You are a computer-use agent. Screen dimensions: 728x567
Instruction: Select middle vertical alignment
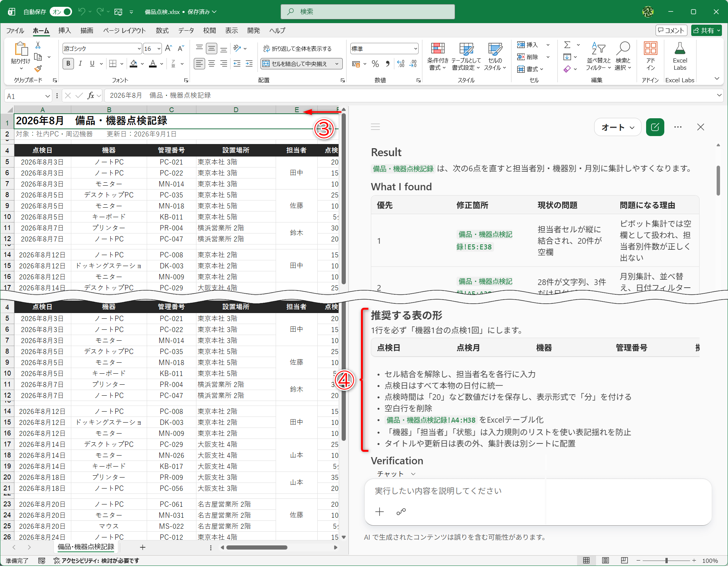pos(212,49)
